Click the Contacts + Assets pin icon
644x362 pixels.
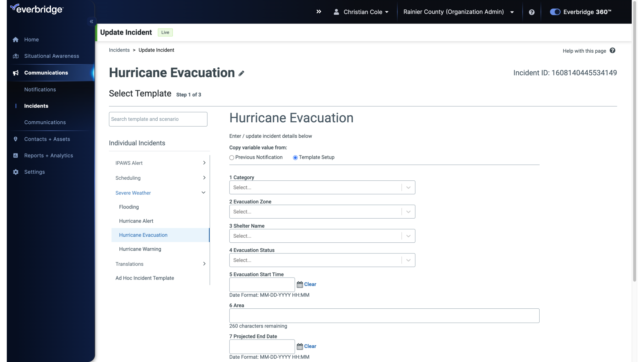tap(15, 139)
